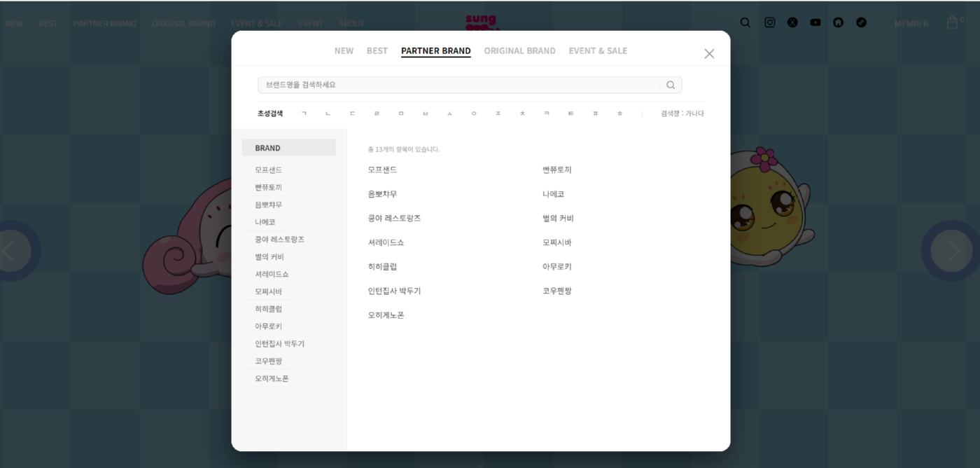
Task: Filter brands by initial consonant ㅎ
Action: 619,113
